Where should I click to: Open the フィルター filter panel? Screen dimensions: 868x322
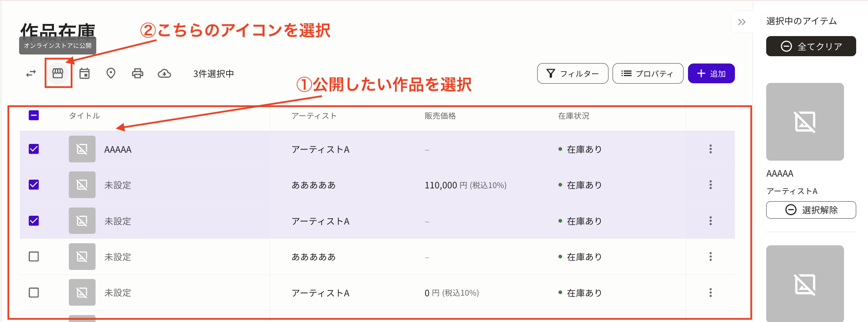572,73
